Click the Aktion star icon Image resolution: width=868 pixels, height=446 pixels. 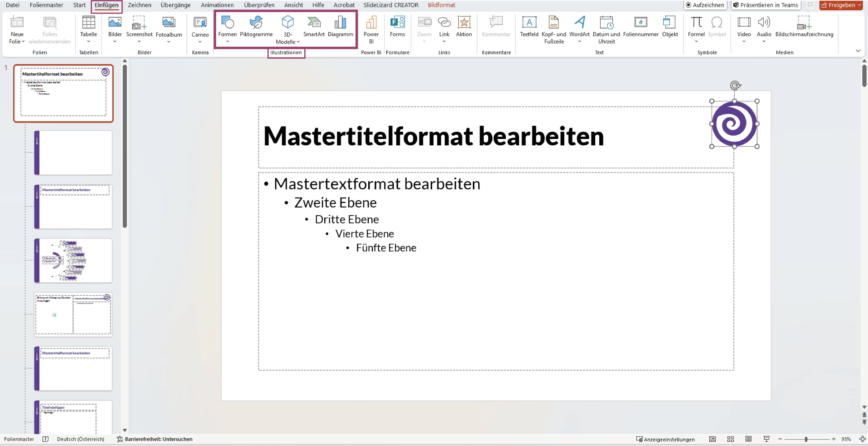[x=464, y=22]
